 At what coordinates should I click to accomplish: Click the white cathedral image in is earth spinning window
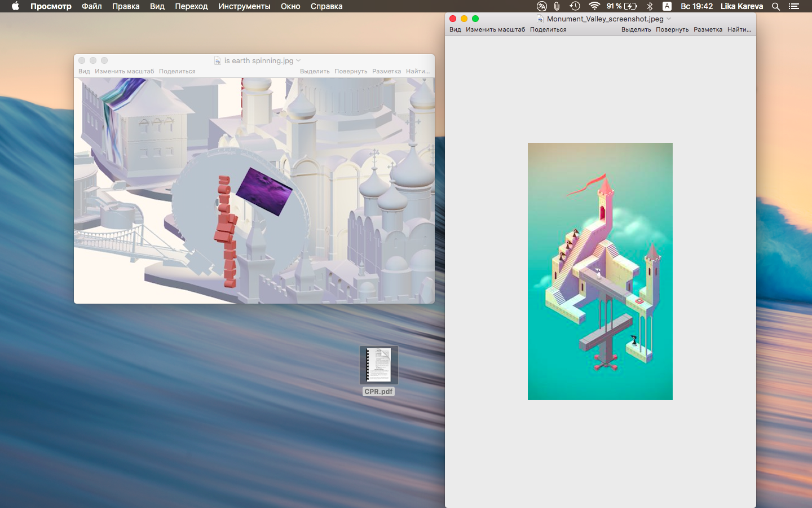tap(254, 191)
